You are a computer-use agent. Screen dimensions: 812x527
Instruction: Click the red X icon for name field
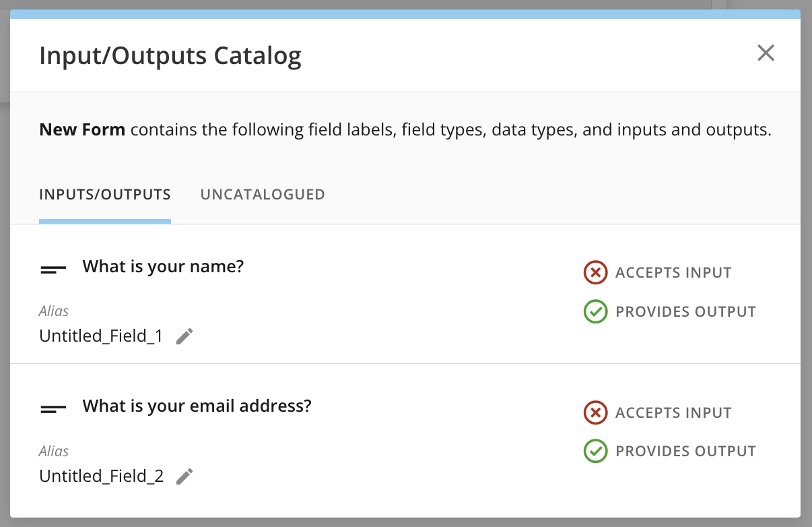595,273
